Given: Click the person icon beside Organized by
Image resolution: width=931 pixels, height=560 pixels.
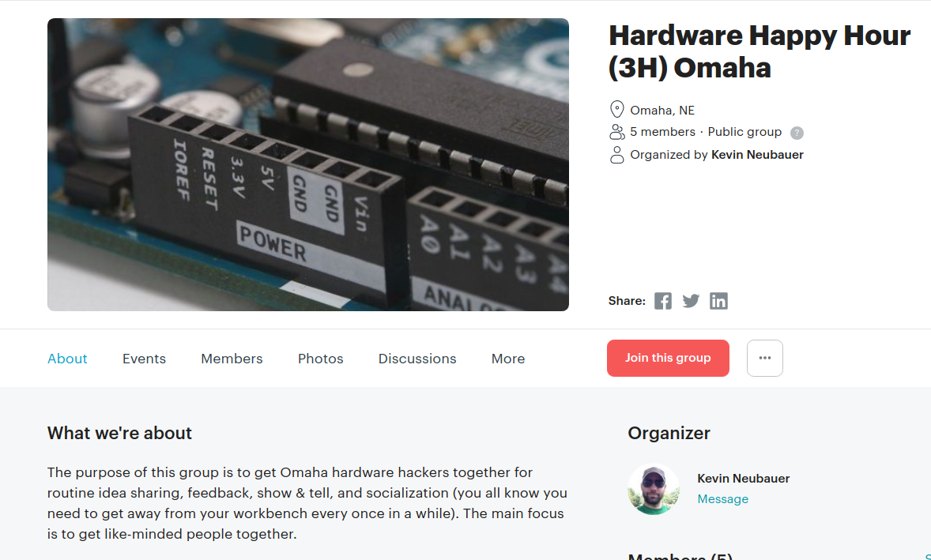Looking at the screenshot, I should [617, 155].
